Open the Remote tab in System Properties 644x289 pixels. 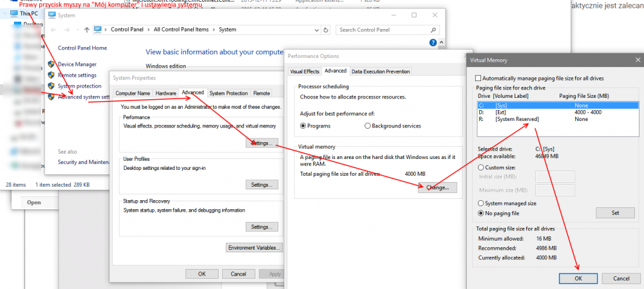[261, 93]
